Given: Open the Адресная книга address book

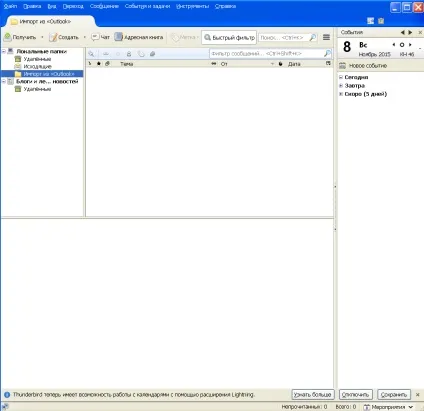Looking at the screenshot, I should 139,37.
